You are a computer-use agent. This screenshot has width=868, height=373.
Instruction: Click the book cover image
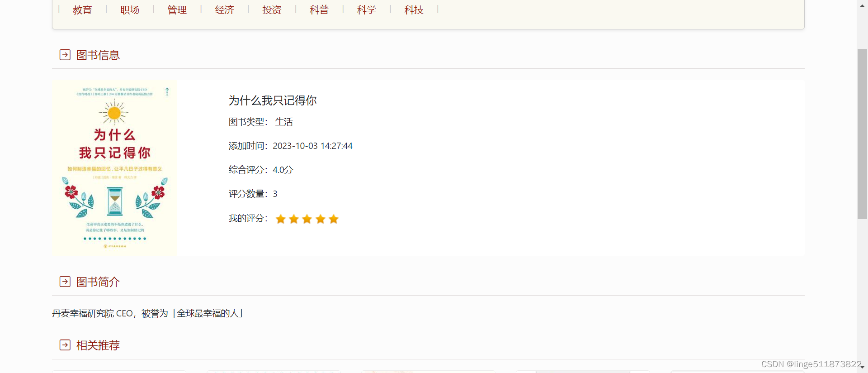114,168
